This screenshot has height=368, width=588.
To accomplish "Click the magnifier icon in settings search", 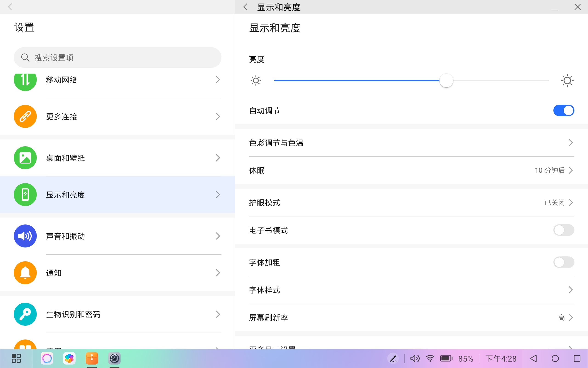I will click(x=25, y=58).
